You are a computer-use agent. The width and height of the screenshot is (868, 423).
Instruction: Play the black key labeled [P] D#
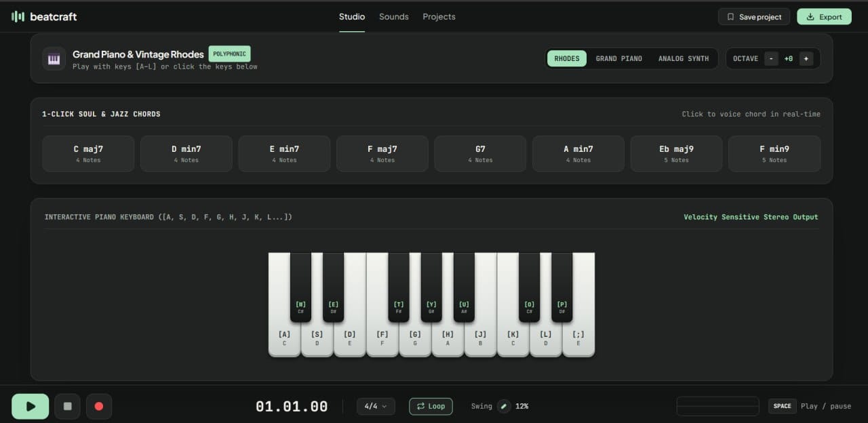(x=562, y=287)
